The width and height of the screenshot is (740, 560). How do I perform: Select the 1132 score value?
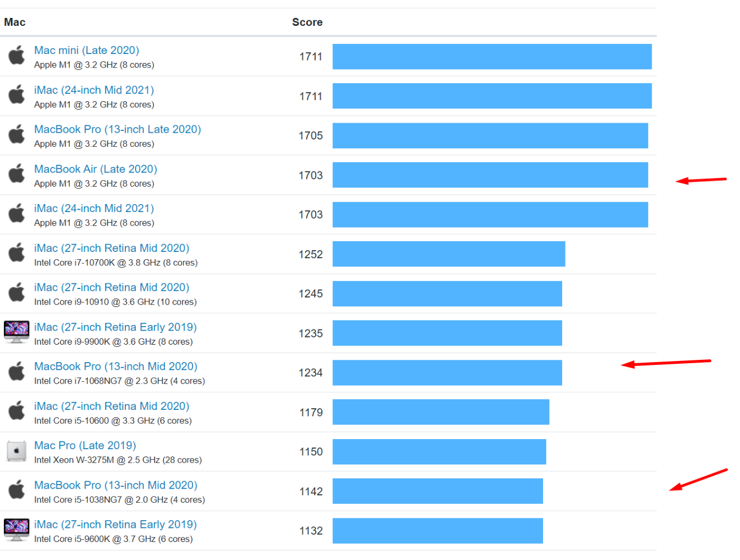(311, 531)
